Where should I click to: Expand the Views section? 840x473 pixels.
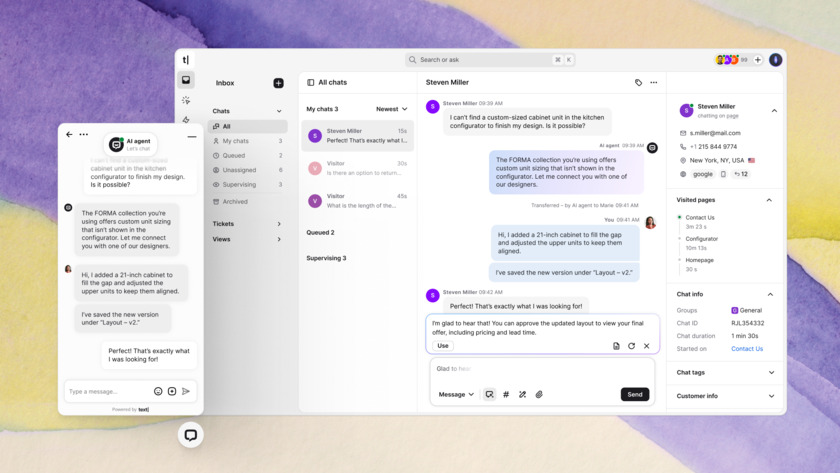tap(246, 239)
